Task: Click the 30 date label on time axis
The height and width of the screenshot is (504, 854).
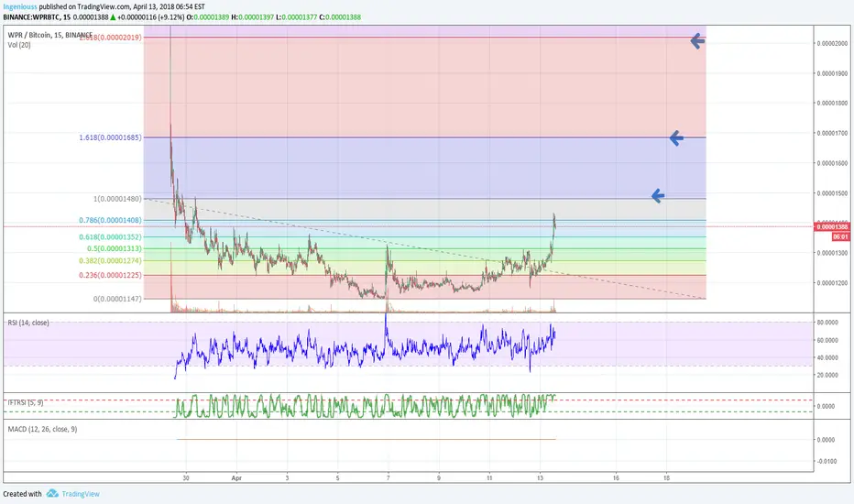Action: point(186,477)
